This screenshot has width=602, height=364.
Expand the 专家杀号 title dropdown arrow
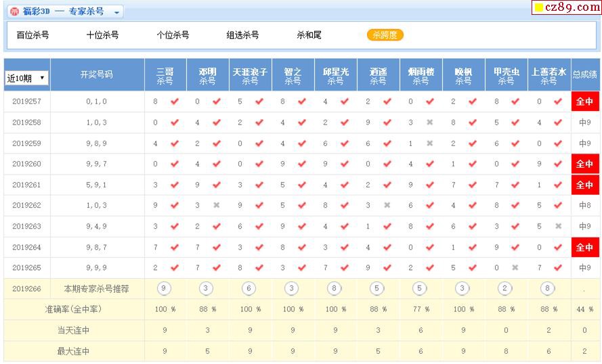pyautogui.click(x=116, y=12)
